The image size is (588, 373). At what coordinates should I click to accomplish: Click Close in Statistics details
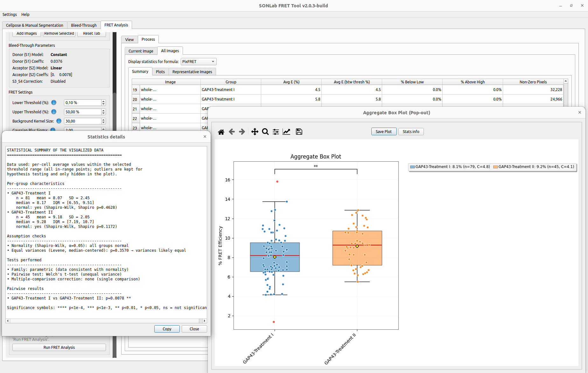point(194,329)
